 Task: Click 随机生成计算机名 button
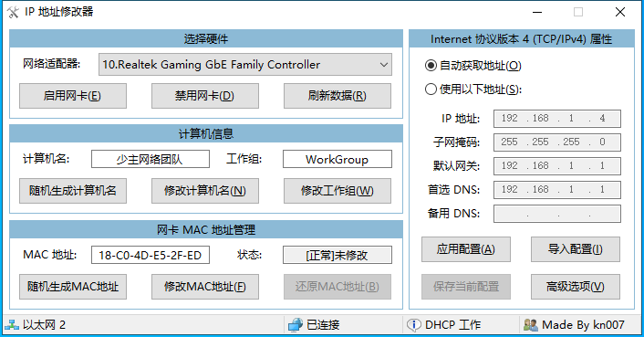click(x=73, y=191)
